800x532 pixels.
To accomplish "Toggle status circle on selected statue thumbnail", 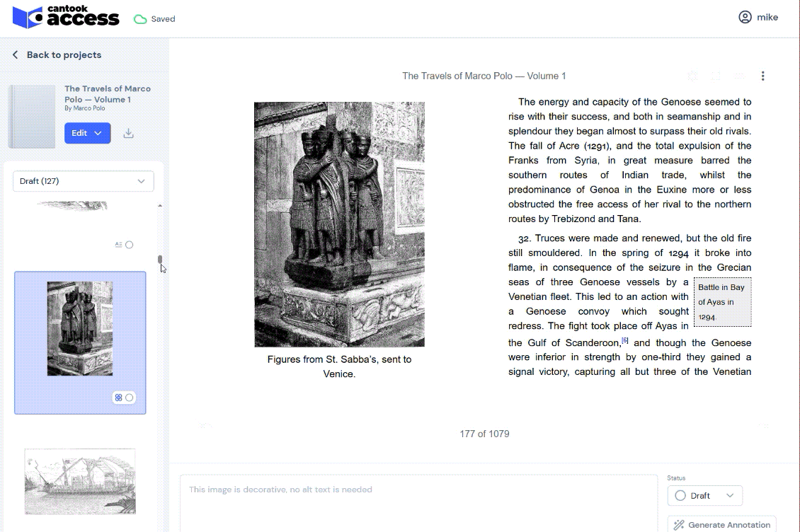I will coord(130,398).
